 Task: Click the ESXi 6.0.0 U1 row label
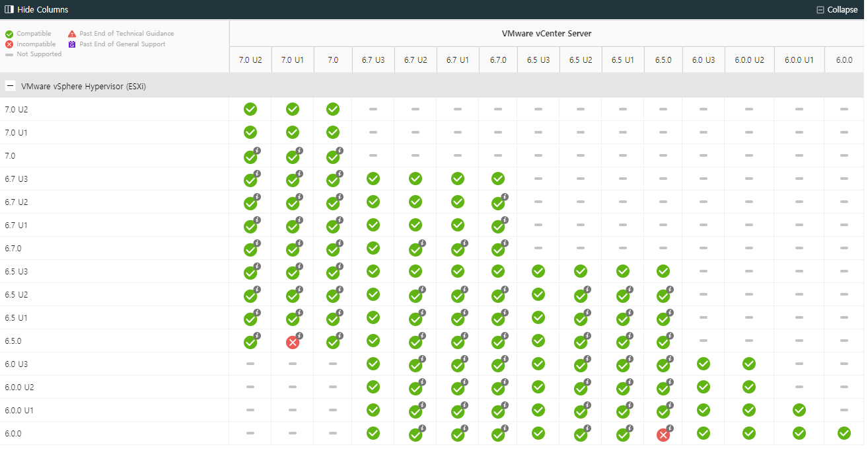tap(19, 410)
